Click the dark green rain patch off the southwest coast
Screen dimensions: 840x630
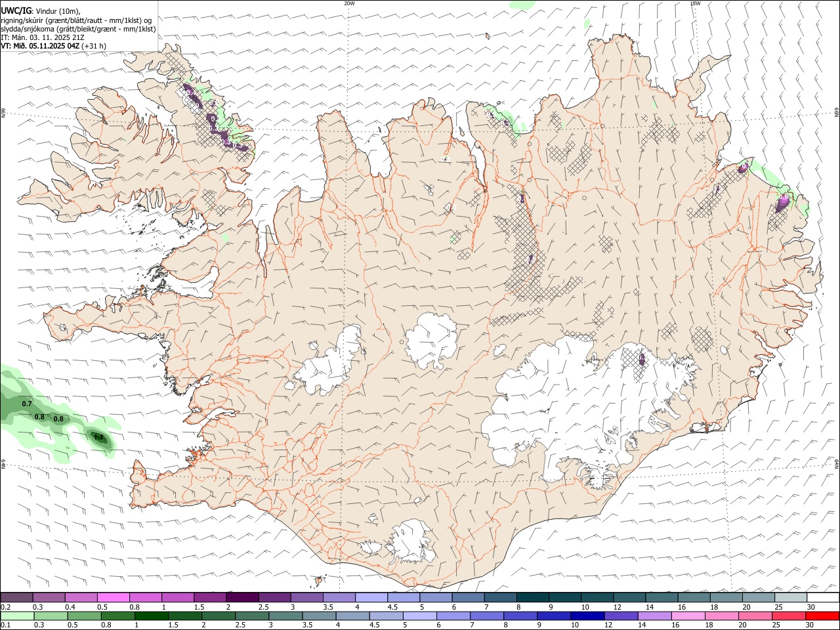pos(100,438)
